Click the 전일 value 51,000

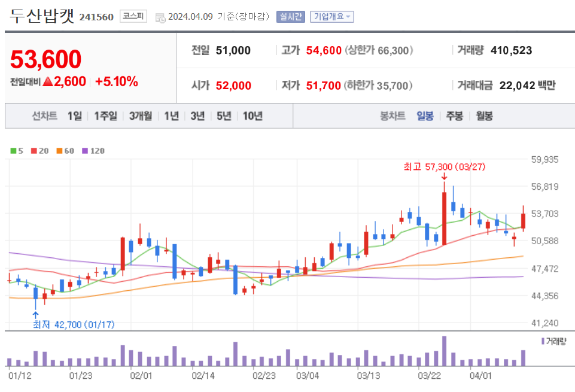(233, 50)
